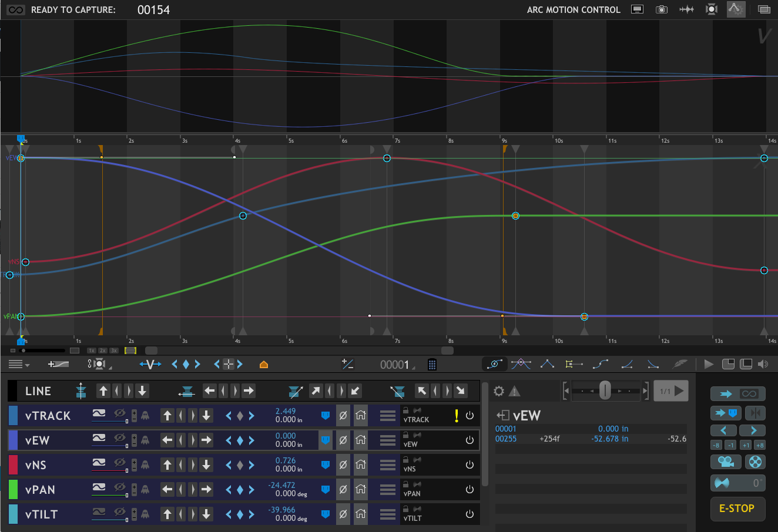Select the yellow hold keyframe type
This screenshot has height=532, width=778.
click(574, 365)
